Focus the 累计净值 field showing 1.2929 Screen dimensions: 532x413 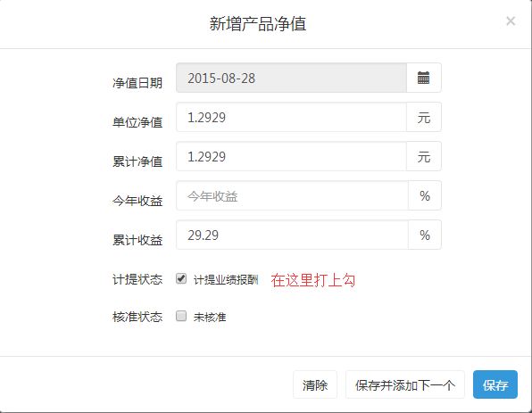(292, 156)
